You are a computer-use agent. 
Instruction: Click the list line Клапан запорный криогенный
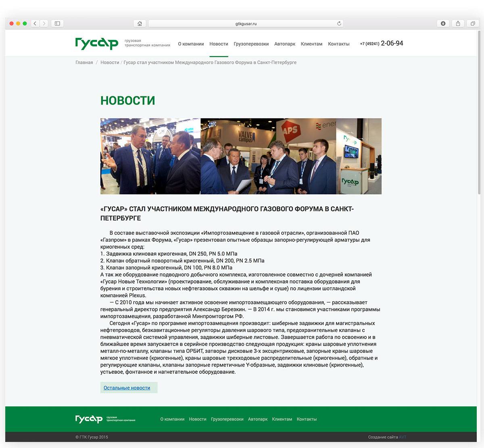point(166,267)
